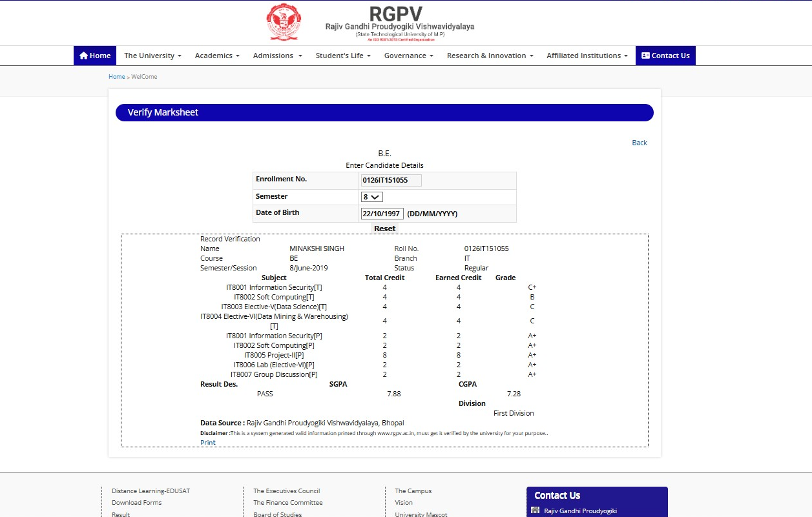The width and height of the screenshot is (812, 517).
Task: Click the RGPV university emblem logo
Action: 284,22
